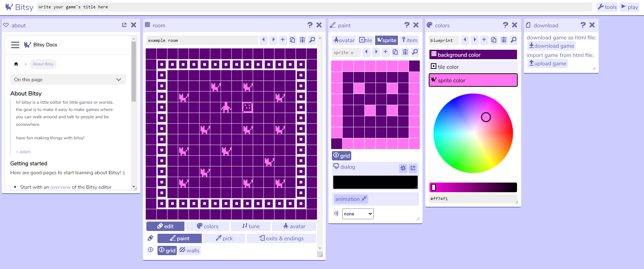Viewport: 644px width, 269px height.
Task: Add a new room
Action: tap(283, 40)
